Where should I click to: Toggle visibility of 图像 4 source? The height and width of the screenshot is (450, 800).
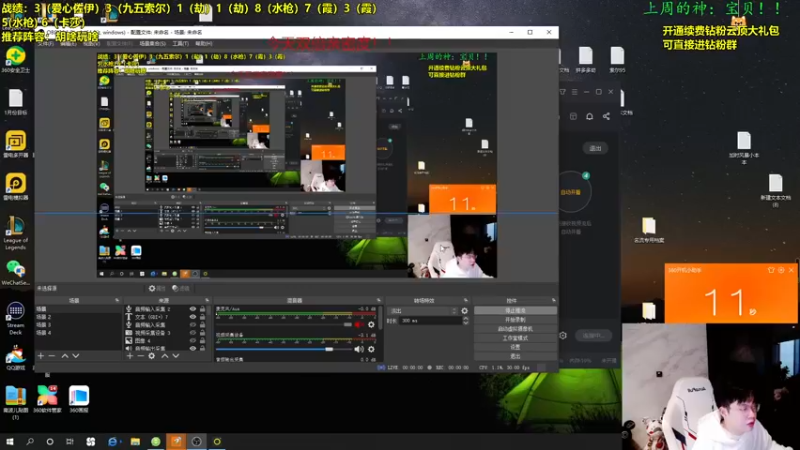(193, 340)
